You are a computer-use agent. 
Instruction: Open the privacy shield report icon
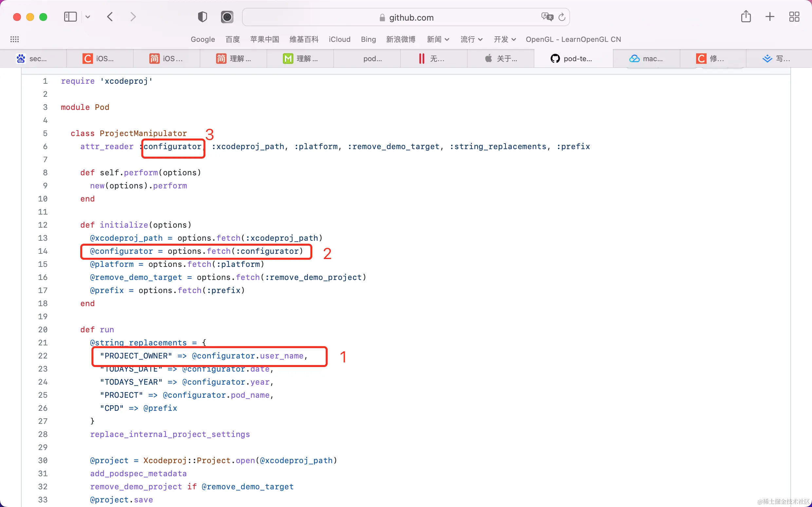(x=202, y=17)
